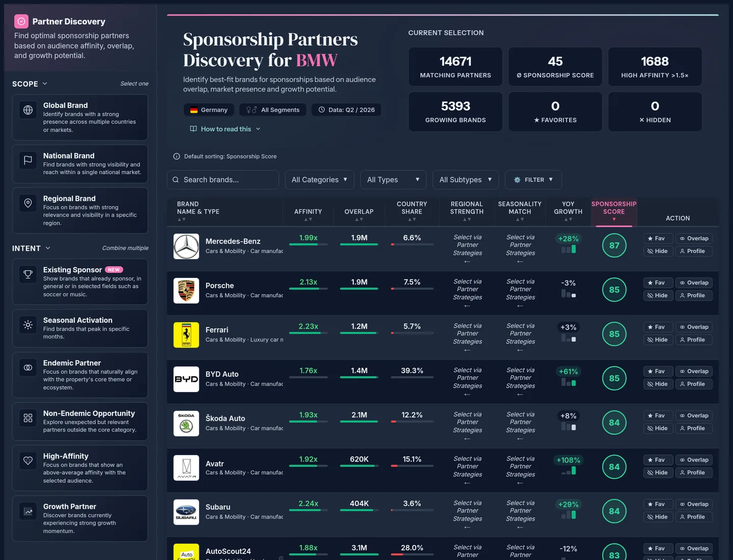This screenshot has width=733, height=560.
Task: Click the Mercedes-Benz affinity bar
Action: click(x=308, y=245)
